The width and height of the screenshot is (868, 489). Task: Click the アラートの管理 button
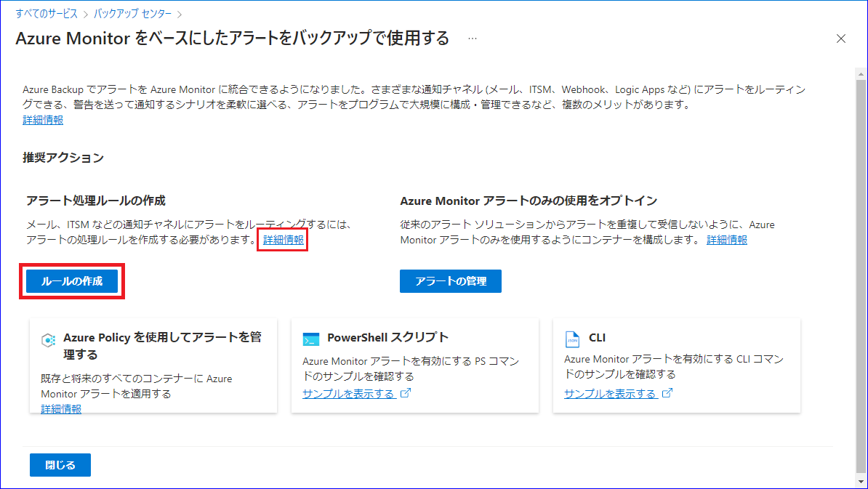tap(451, 281)
